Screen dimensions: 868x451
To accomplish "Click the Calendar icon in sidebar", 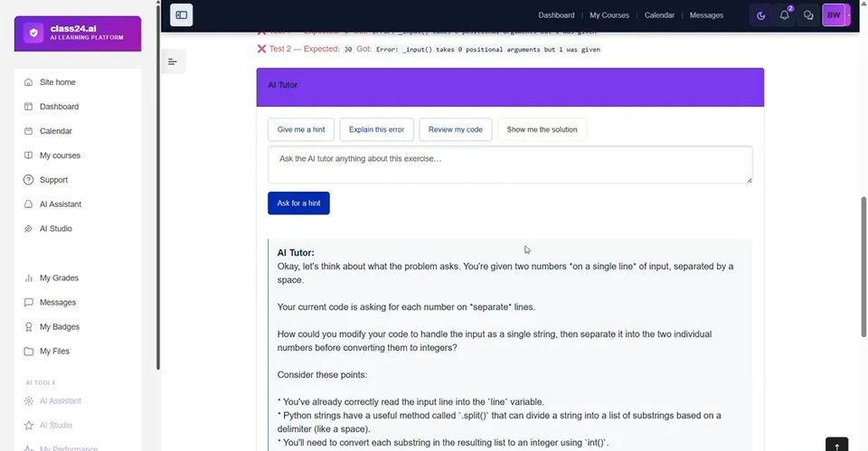I will coord(28,131).
